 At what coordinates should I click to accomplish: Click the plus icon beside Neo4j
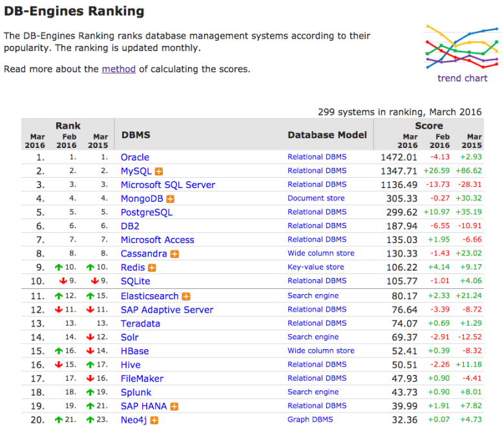click(x=154, y=420)
